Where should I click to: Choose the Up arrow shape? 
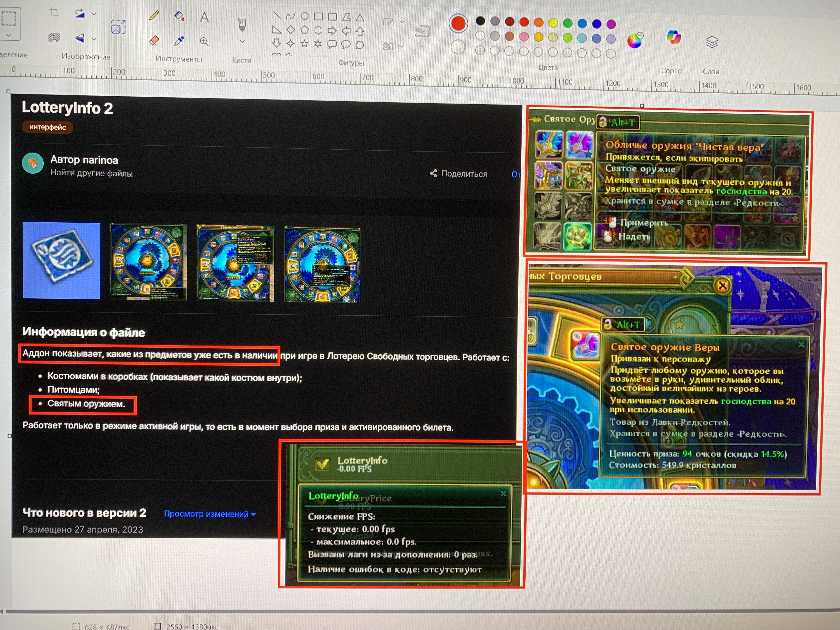point(360,31)
